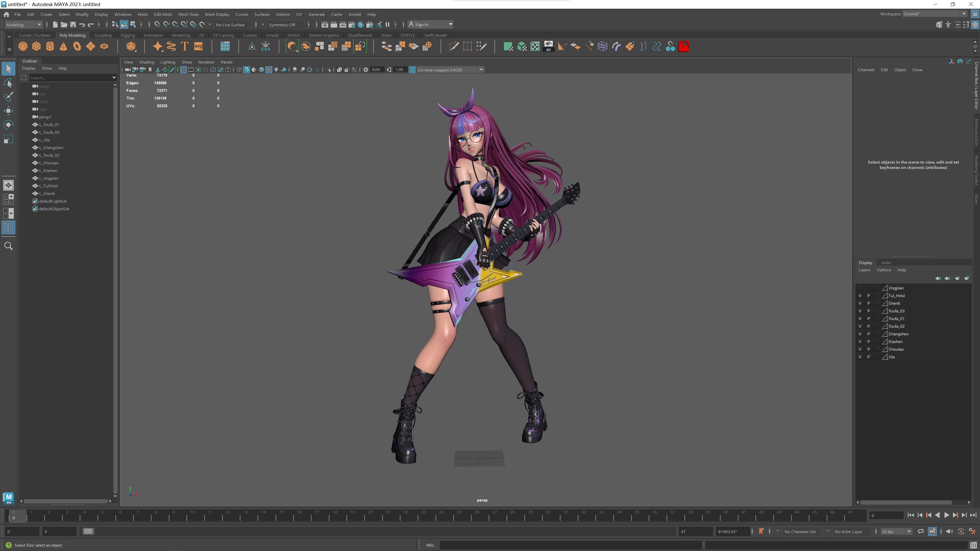This screenshot has height=551, width=980.
Task: Activate the Rotate tool
Action: click(8, 125)
